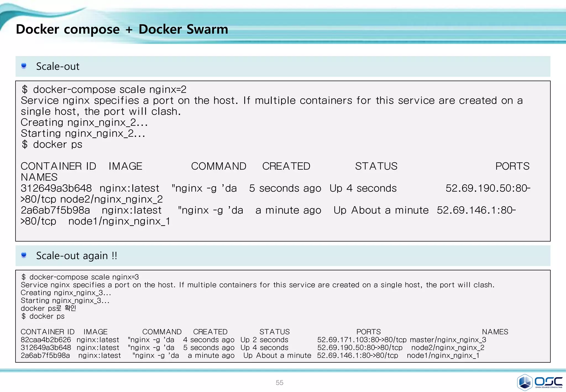
Task: Click the port clash warning in upper box
Action: [272, 106]
